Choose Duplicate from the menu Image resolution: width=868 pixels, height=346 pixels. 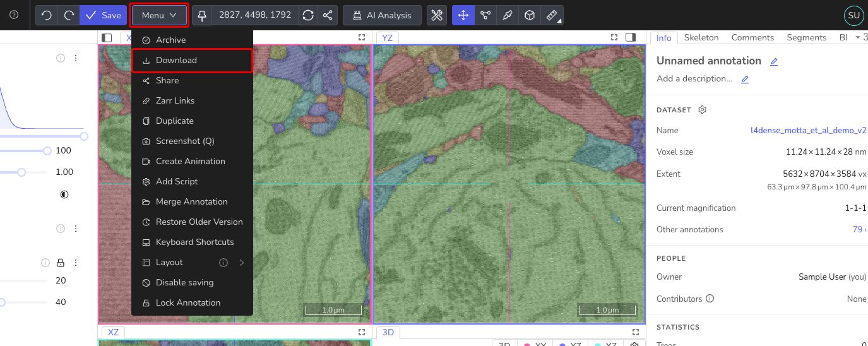point(192,121)
